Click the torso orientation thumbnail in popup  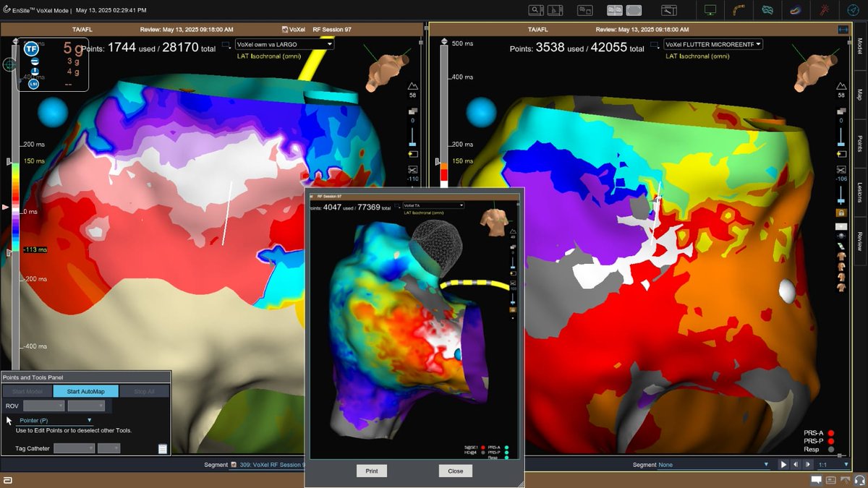pyautogui.click(x=496, y=223)
